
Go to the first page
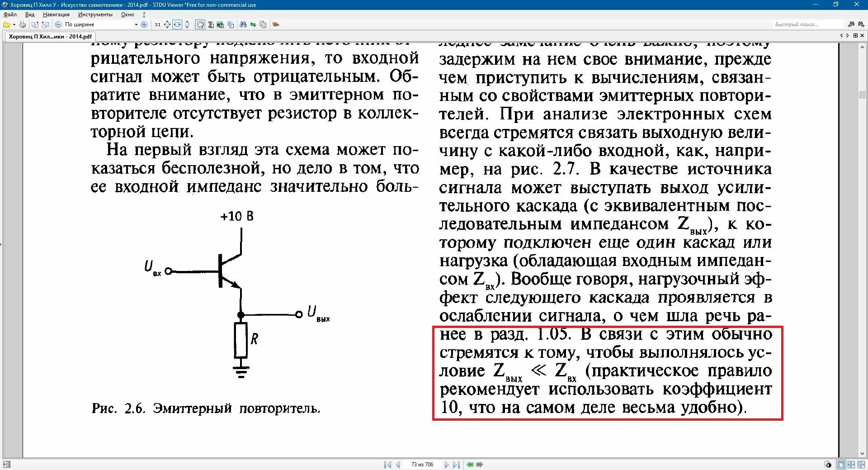point(387,465)
